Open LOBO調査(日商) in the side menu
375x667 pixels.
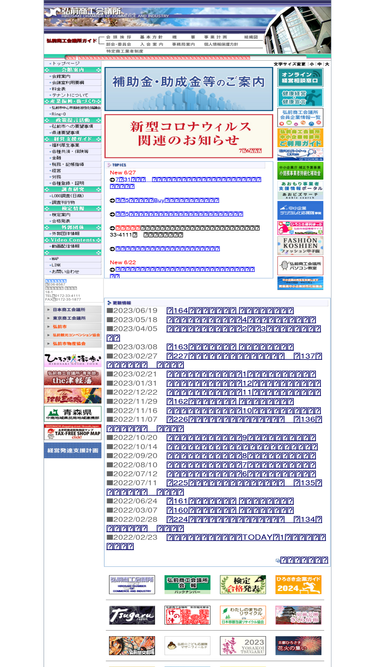[73, 196]
